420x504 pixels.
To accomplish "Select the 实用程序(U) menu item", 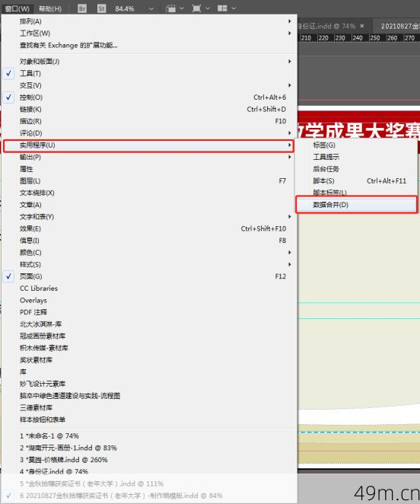I will [x=149, y=145].
